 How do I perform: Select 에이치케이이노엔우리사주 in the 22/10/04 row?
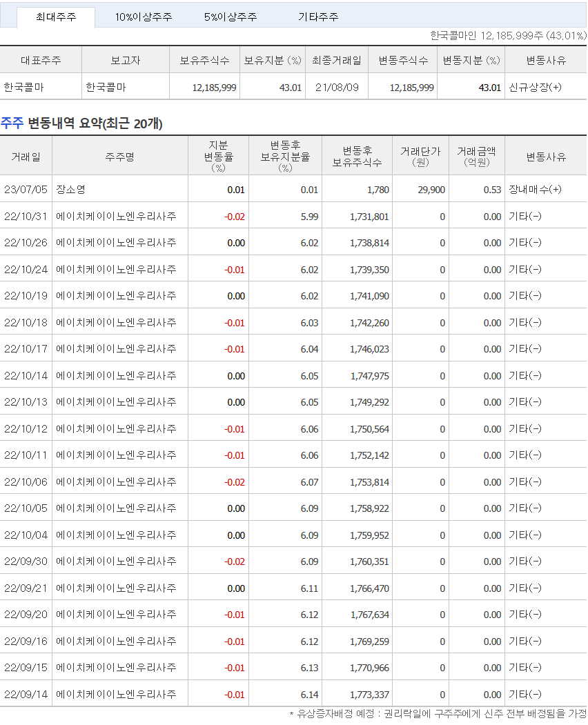[116, 535]
